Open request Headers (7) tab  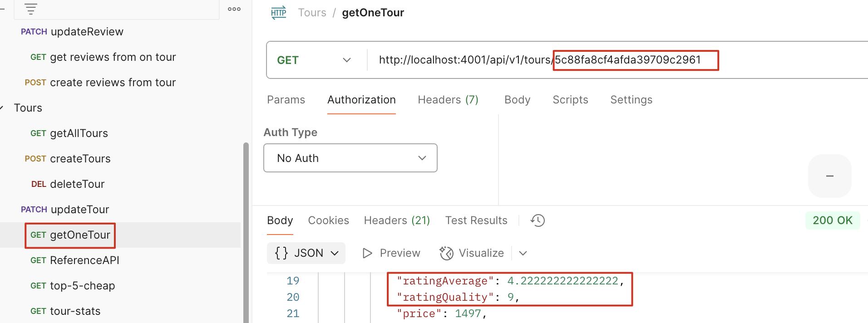[x=448, y=100]
